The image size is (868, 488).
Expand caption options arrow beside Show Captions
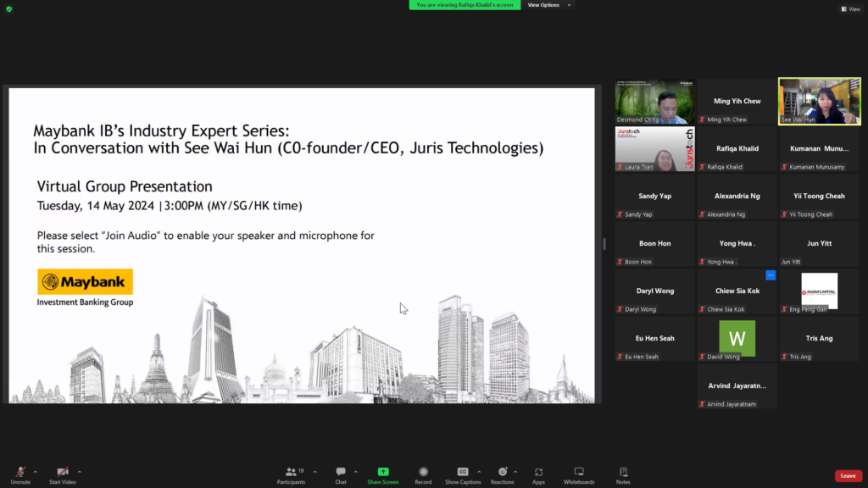[479, 472]
